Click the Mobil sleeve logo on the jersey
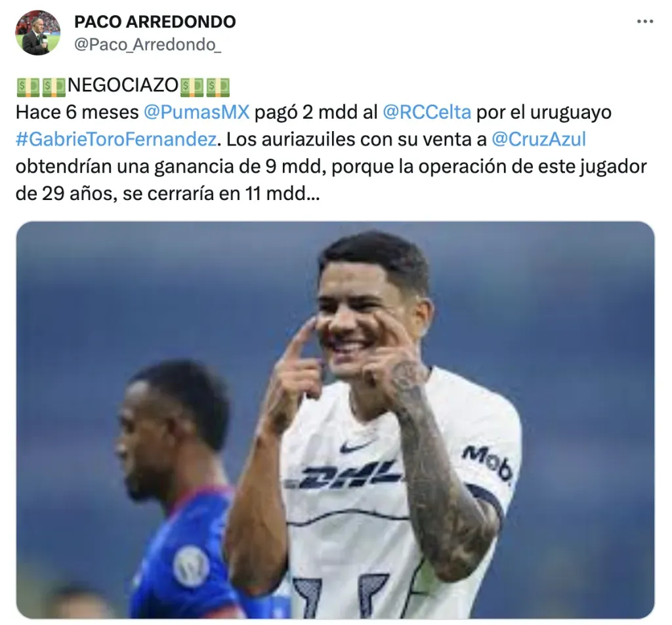Image resolution: width=672 pixels, height=625 pixels. pos(488,464)
